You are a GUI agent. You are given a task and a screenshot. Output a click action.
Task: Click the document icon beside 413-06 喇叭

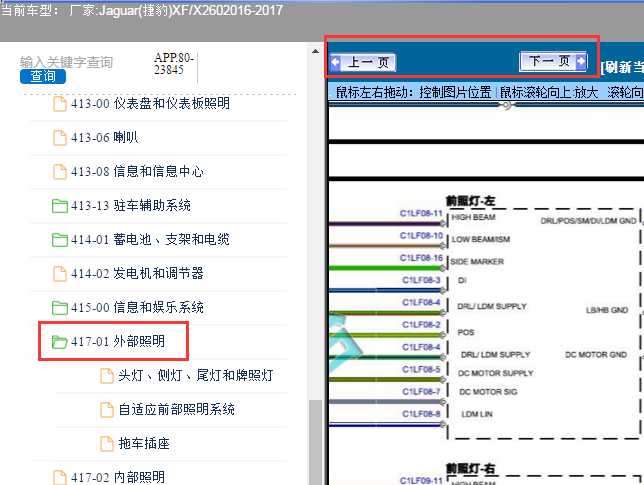coord(60,138)
